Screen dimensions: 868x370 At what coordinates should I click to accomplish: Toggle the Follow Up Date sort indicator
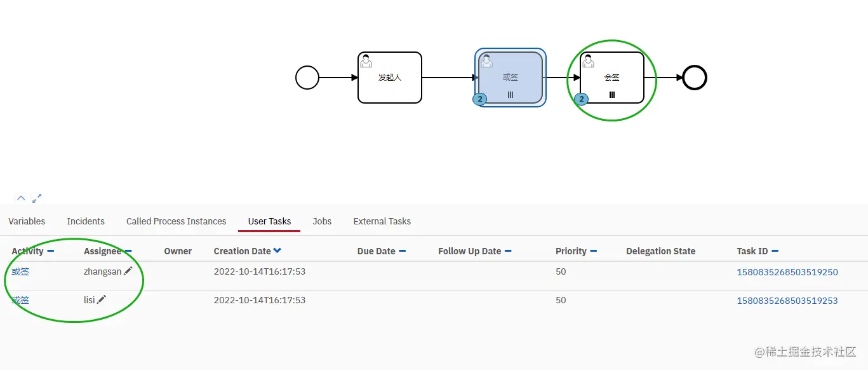click(x=508, y=251)
